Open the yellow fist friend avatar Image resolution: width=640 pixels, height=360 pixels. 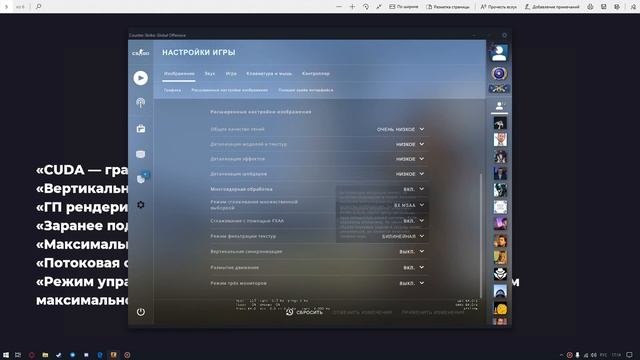click(x=500, y=308)
